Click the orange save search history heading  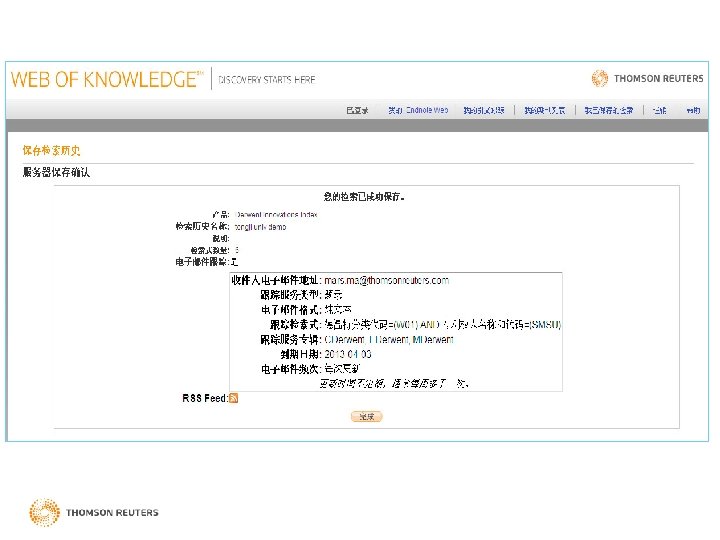(51, 150)
